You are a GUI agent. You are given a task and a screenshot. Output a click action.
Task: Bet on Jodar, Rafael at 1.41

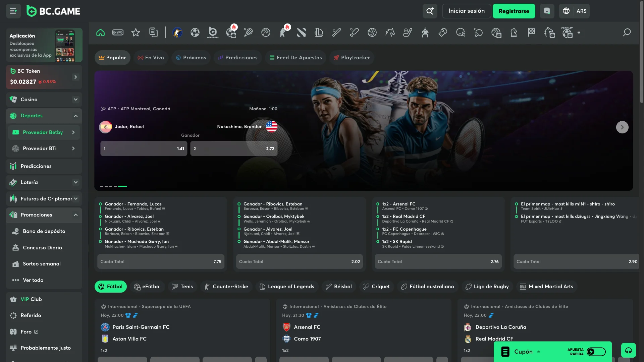coord(144,148)
